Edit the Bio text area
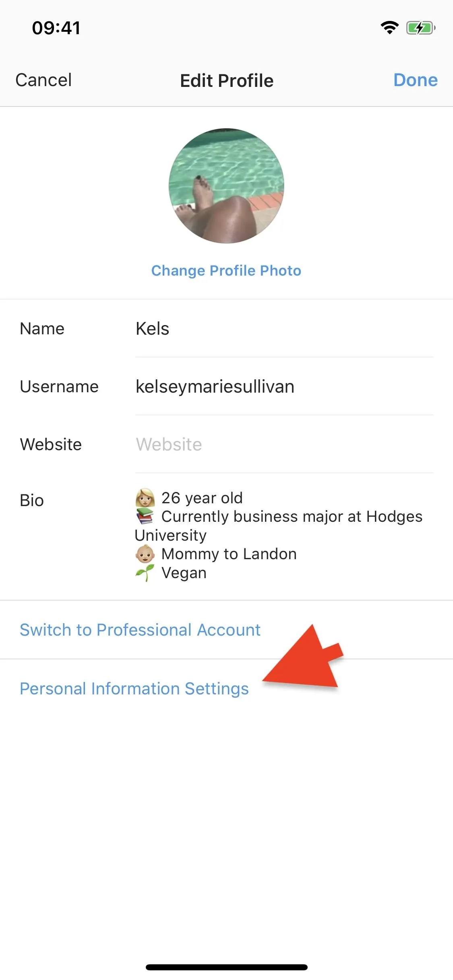Screen dimensions: 453x980 [284, 535]
